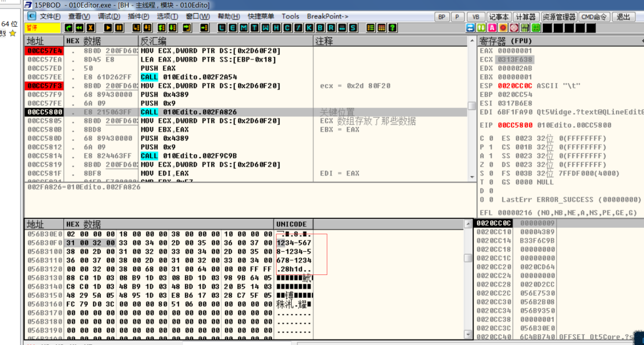Open the Memory map window (M icon)

click(244, 28)
